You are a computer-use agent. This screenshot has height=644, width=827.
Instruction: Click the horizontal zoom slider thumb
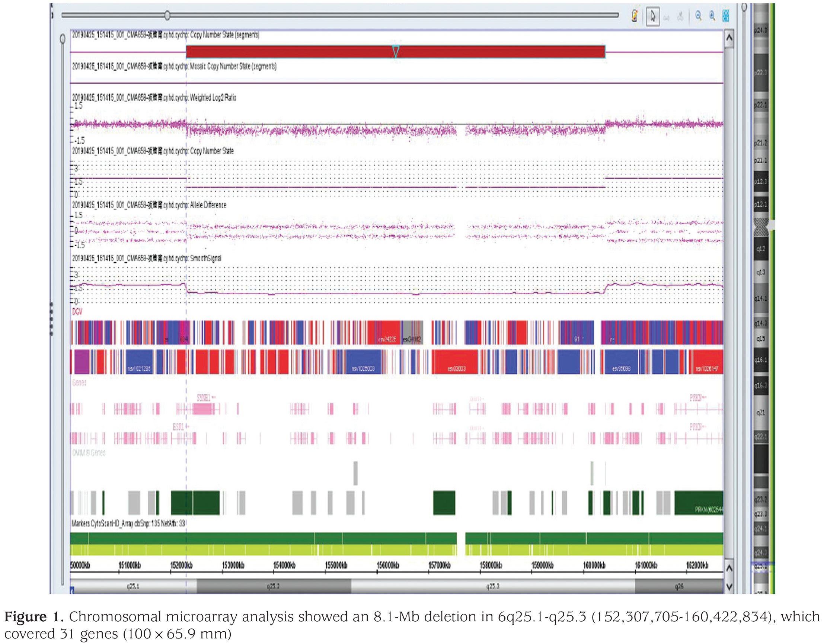(167, 16)
